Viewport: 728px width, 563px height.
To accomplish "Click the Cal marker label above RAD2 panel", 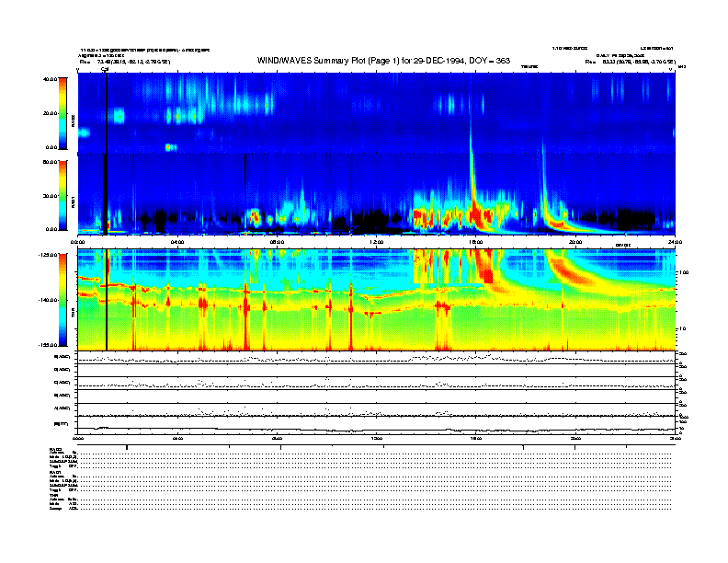I will click(x=105, y=70).
